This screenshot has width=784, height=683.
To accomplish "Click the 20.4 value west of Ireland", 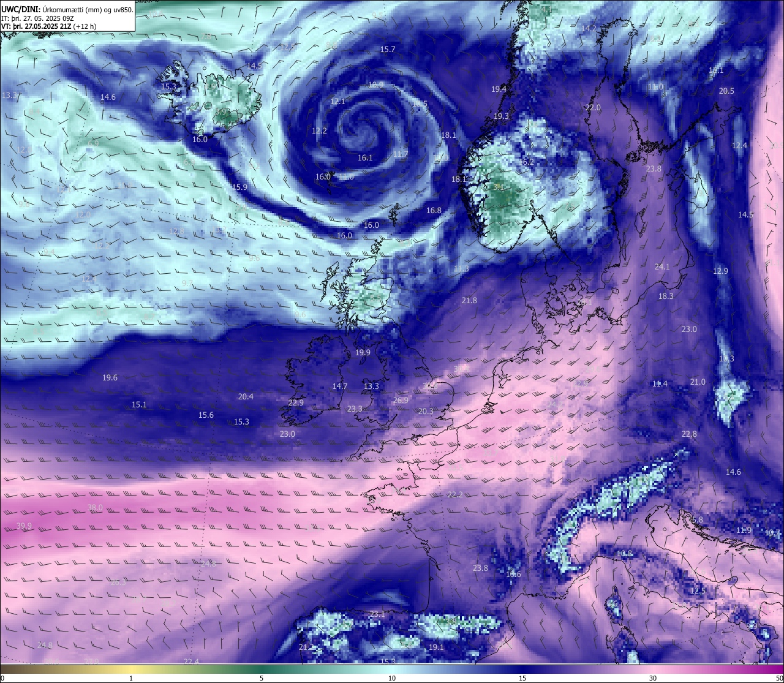I will 246,396.
